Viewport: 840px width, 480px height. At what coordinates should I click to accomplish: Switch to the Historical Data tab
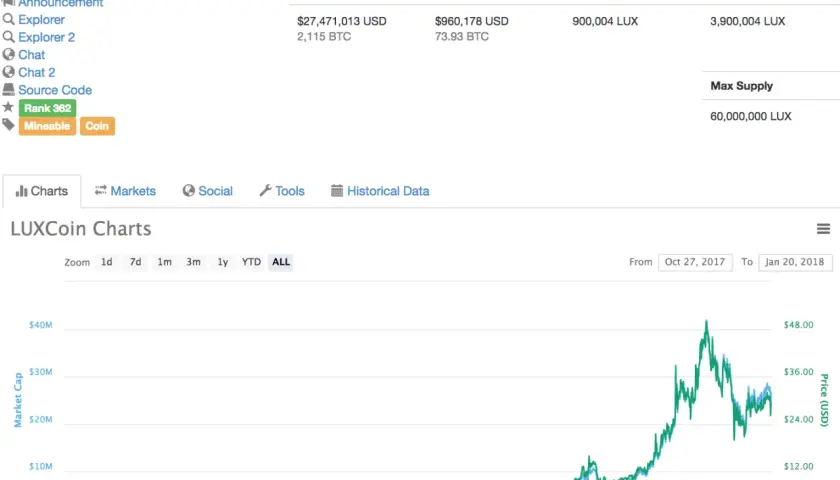click(x=380, y=191)
